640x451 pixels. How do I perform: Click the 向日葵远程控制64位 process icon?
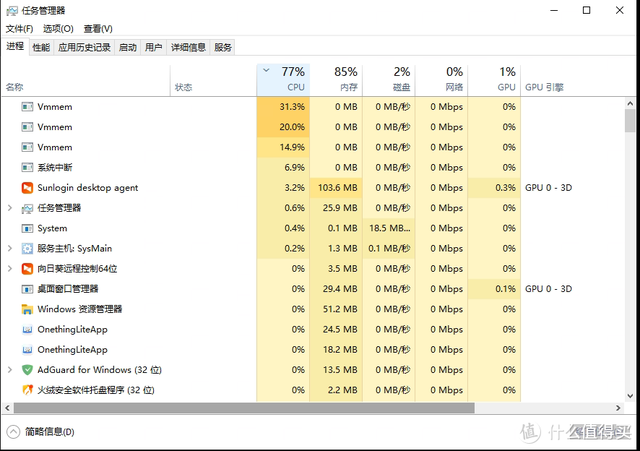click(x=27, y=269)
